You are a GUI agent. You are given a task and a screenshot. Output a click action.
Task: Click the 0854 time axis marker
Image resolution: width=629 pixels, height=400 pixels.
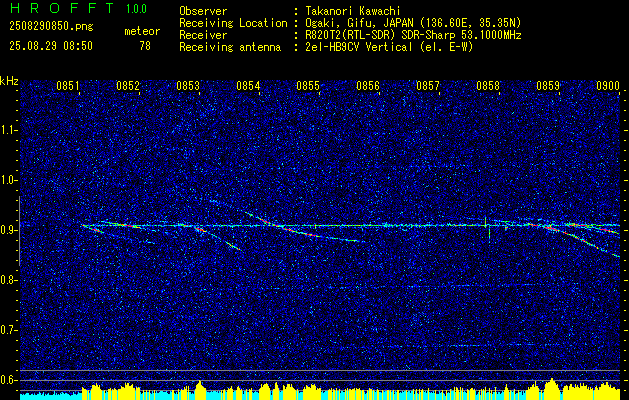(x=248, y=85)
